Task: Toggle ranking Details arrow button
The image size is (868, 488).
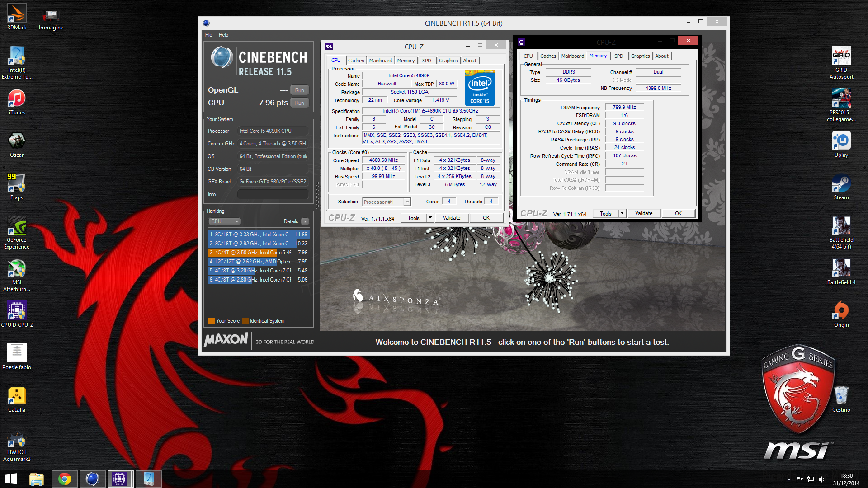Action: 305,221
